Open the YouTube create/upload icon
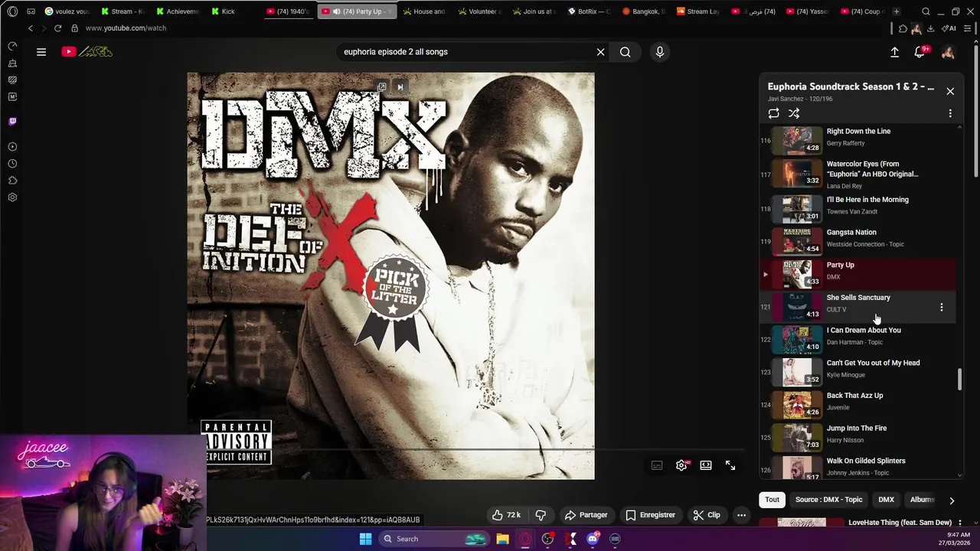The image size is (980, 551). tap(894, 52)
